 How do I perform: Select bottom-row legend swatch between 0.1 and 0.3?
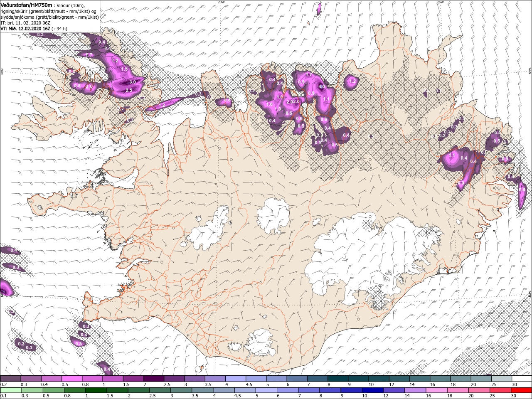click(10, 390)
